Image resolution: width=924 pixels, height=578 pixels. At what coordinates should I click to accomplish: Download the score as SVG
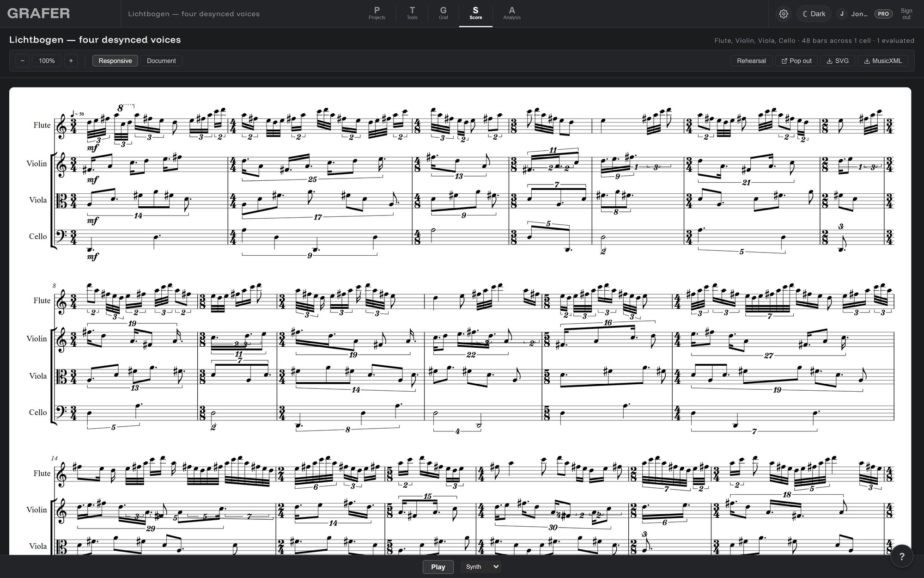coord(838,61)
